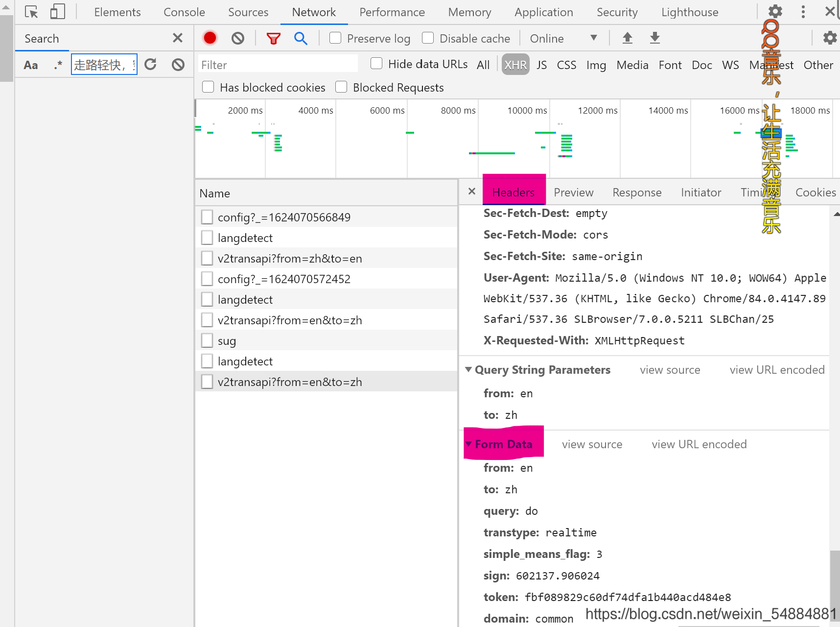Stop recording network log
The height and width of the screenshot is (627, 840).
(210, 38)
